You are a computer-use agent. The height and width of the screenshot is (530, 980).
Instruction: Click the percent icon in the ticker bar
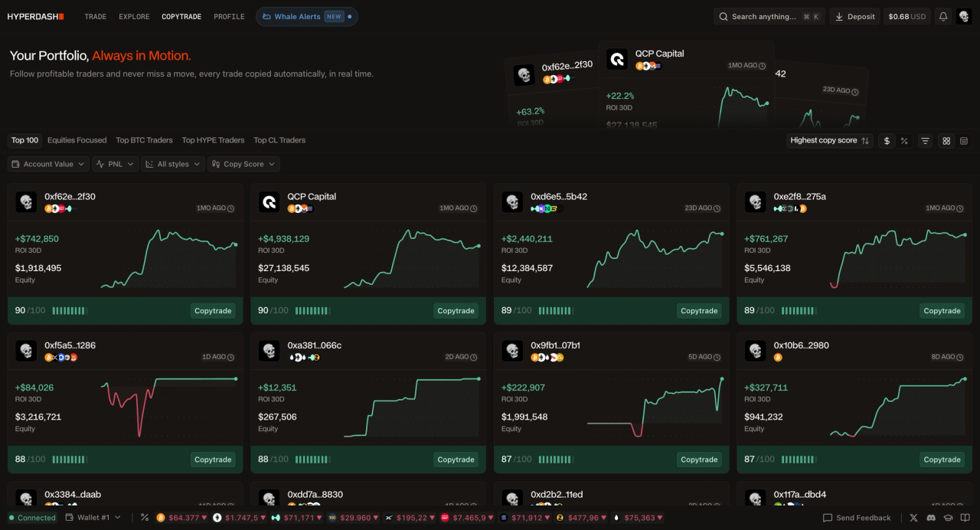[145, 518]
